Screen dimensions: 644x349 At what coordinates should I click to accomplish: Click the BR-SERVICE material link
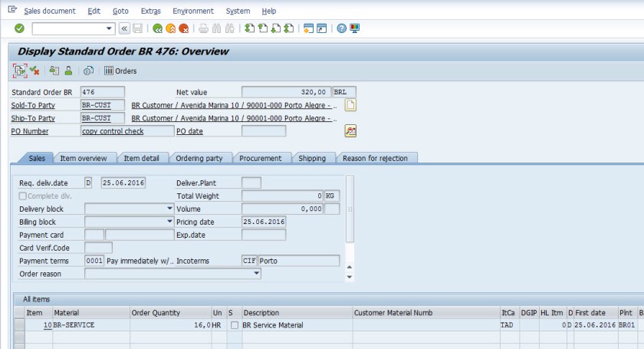pyautogui.click(x=72, y=325)
